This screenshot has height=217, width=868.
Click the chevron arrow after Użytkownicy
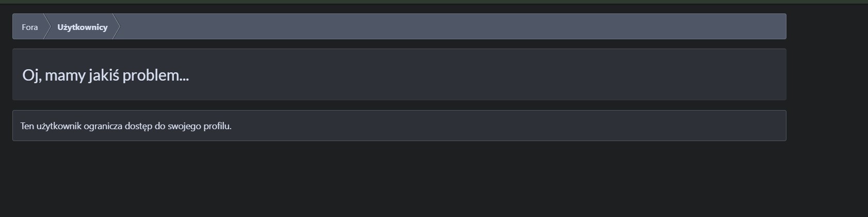point(116,27)
